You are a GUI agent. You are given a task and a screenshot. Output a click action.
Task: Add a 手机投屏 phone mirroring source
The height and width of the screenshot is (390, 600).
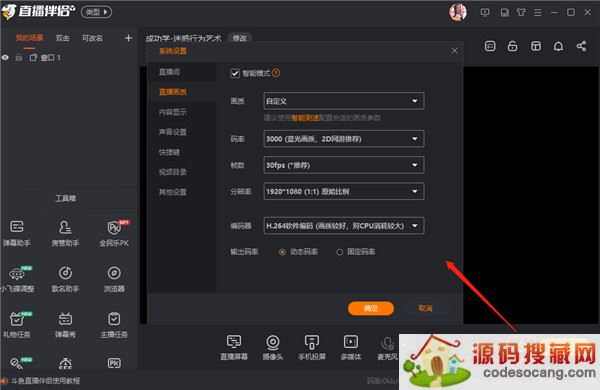click(312, 348)
